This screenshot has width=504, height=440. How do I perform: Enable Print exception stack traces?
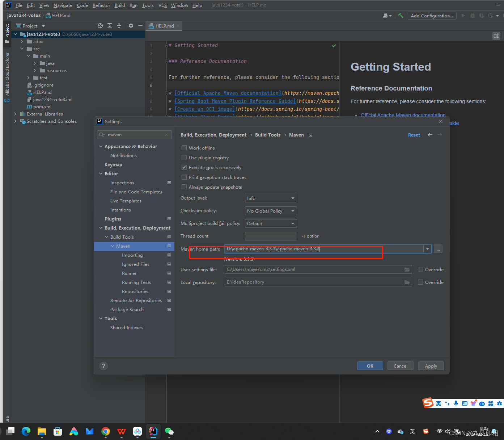[184, 177]
